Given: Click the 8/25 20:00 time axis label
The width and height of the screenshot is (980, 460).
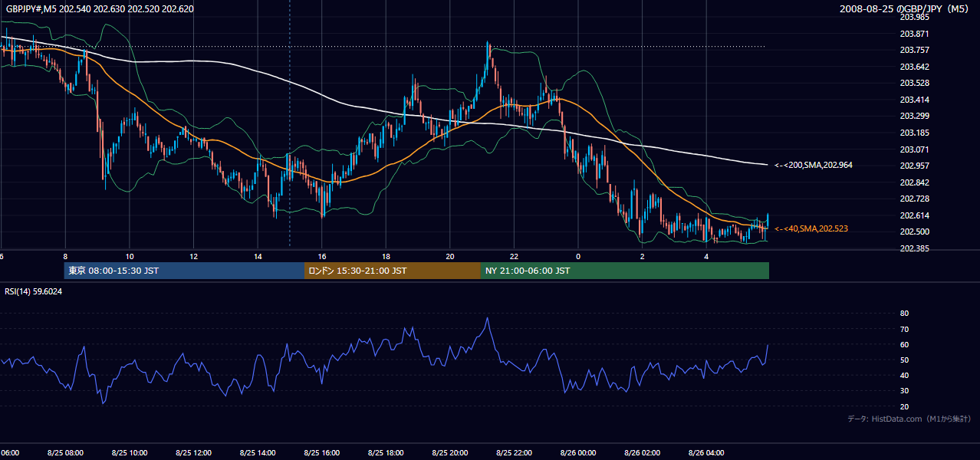Looking at the screenshot, I should tap(449, 453).
